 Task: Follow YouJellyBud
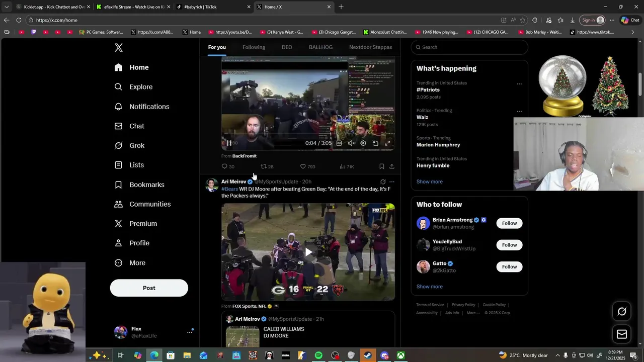click(509, 245)
